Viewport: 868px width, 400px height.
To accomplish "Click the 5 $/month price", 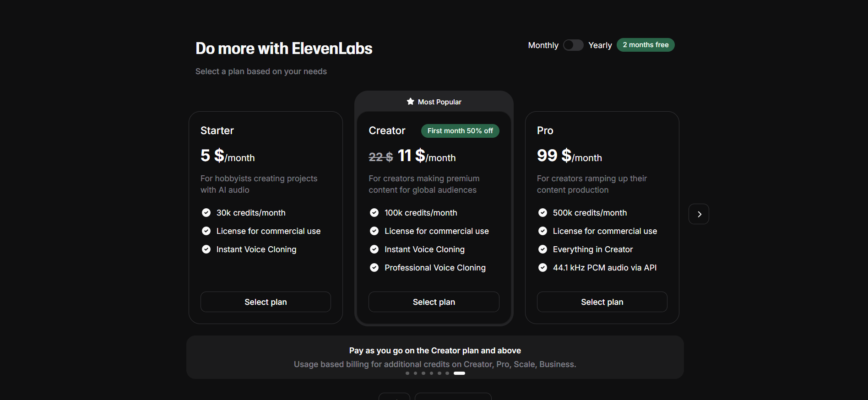I will [228, 156].
